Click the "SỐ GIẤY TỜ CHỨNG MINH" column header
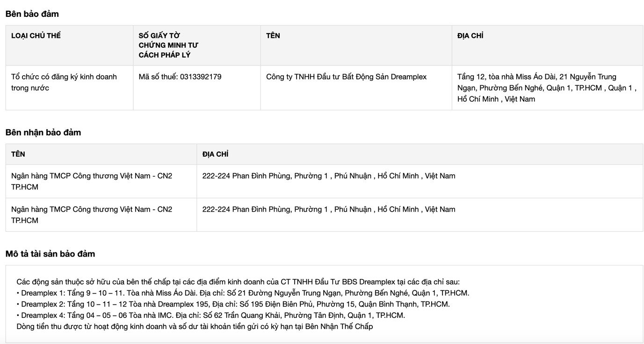The image size is (644, 344). pyautogui.click(x=168, y=45)
